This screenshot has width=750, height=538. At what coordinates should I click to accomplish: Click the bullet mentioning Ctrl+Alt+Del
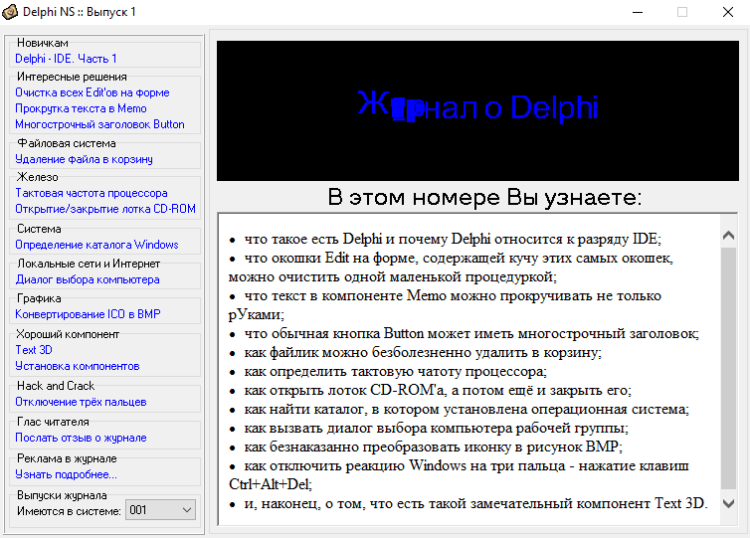coord(459,475)
